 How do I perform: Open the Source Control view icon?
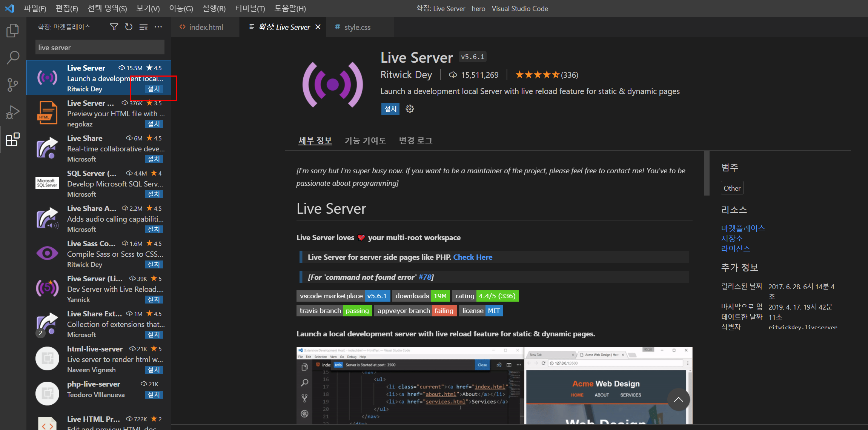13,85
